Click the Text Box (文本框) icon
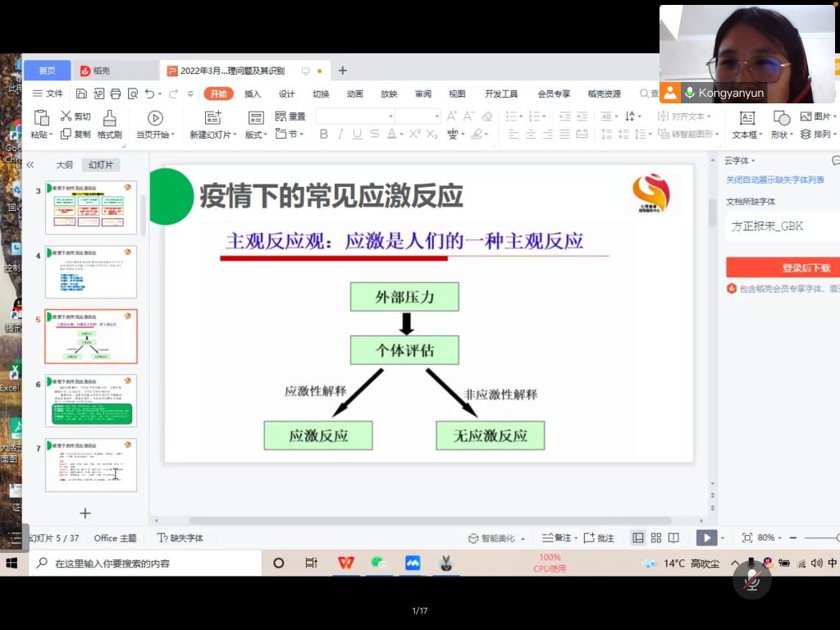The image size is (840, 630). click(x=746, y=118)
